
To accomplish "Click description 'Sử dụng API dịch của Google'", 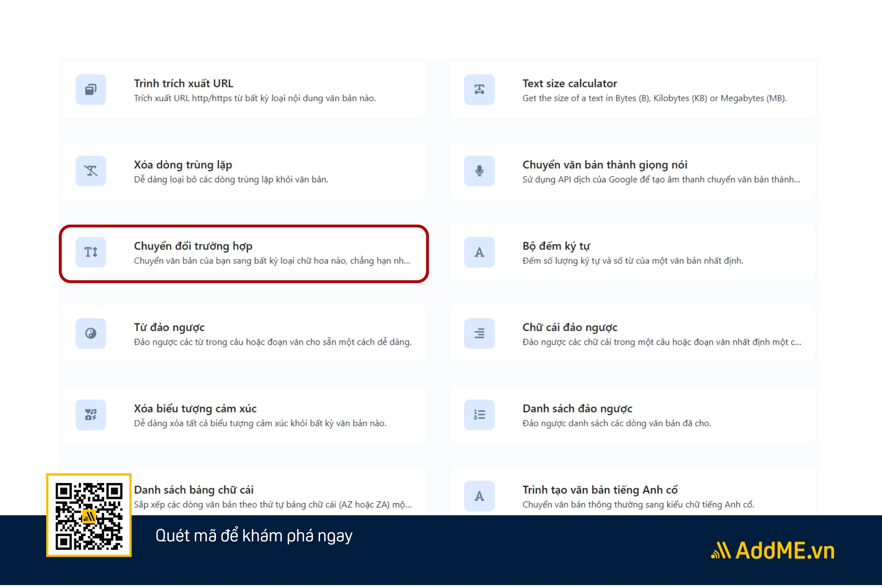I will pos(661,180).
